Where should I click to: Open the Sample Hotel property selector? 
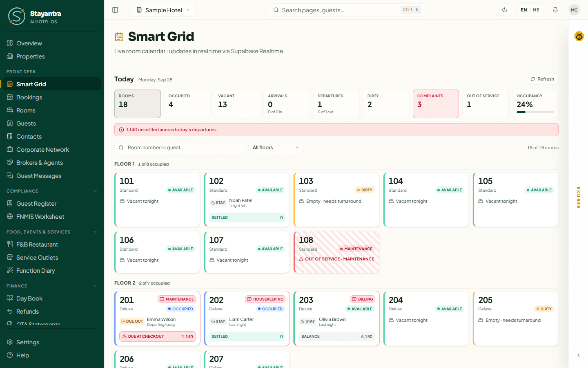[163, 10]
